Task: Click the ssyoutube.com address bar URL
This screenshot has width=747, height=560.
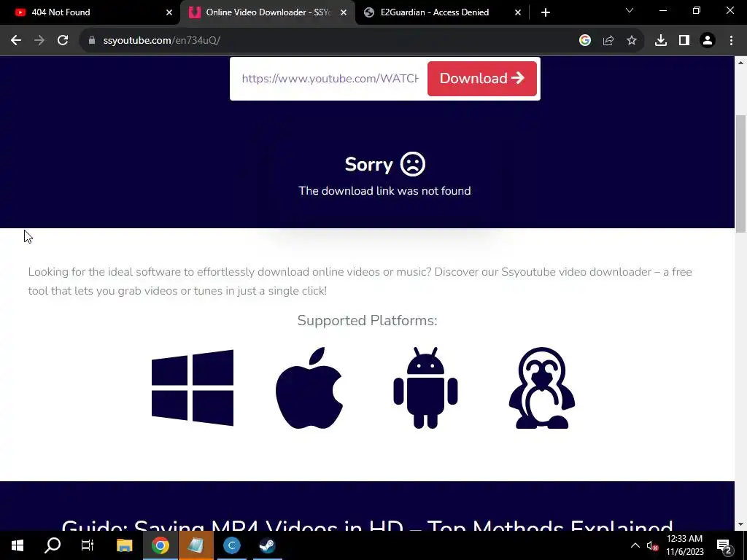Action: click(161, 41)
